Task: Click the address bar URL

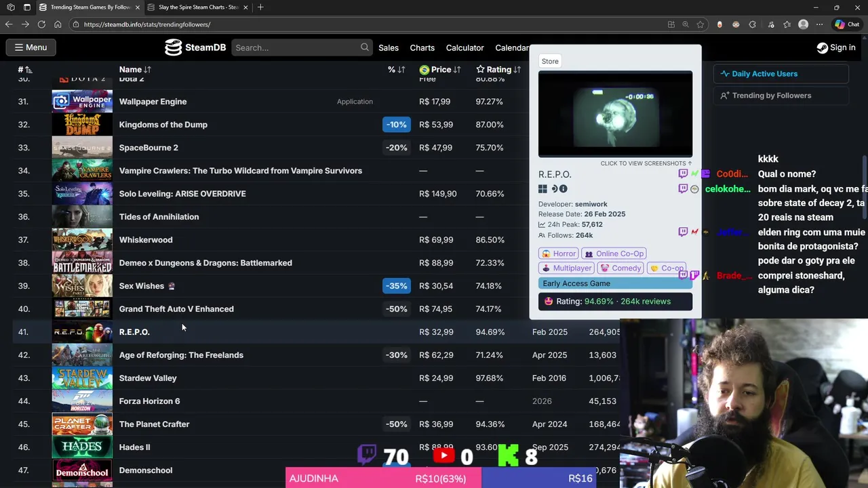Action: [147, 24]
